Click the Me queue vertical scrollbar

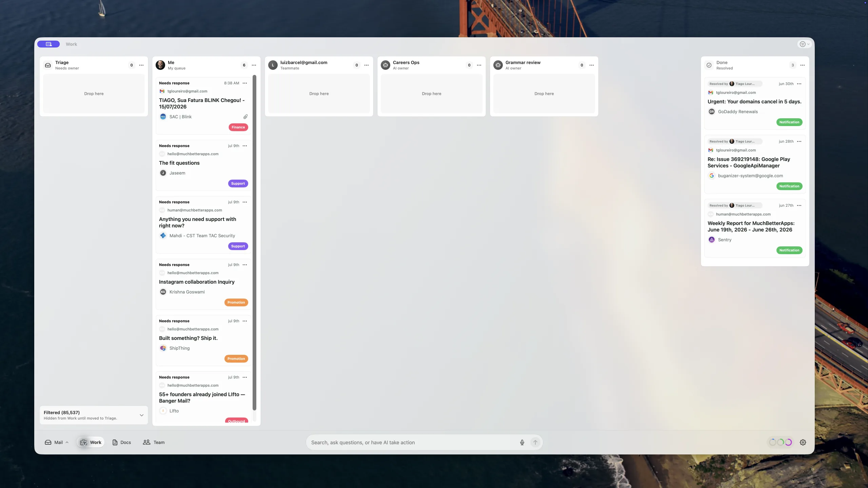(254, 243)
